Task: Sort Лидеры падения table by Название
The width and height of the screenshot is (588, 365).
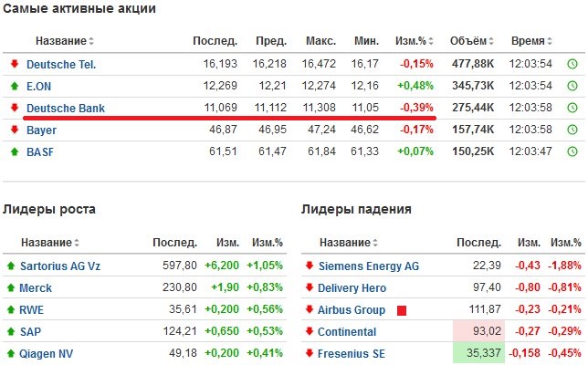Action: tap(349, 243)
